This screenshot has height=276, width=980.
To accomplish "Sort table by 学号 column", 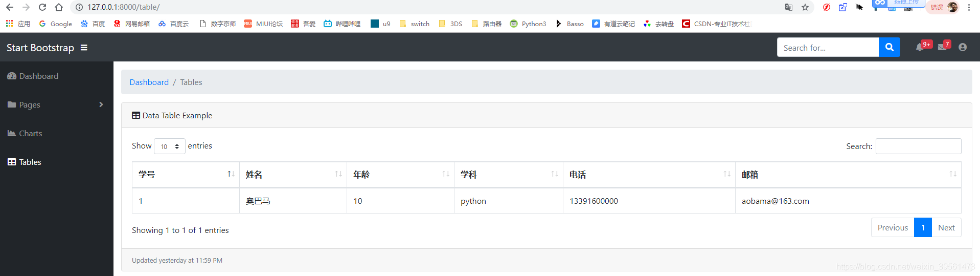I will click(x=186, y=175).
